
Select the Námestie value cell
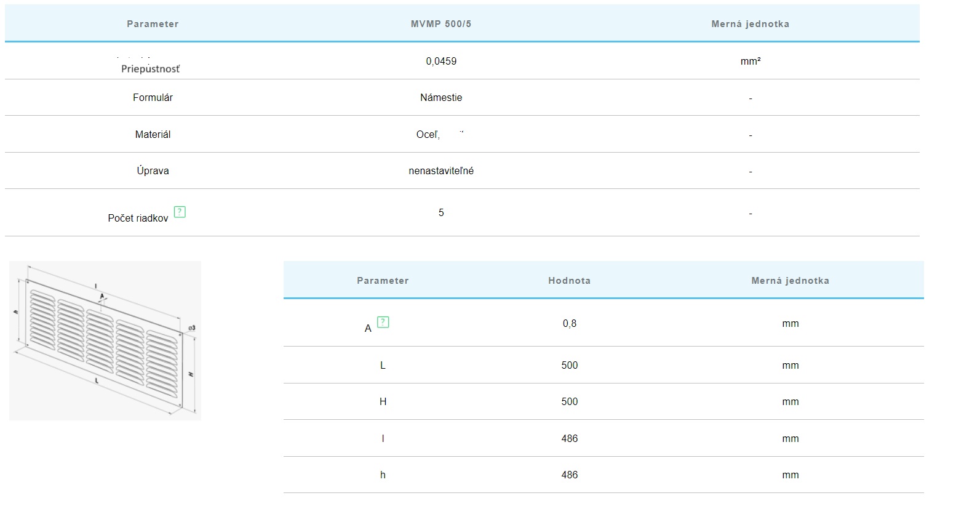(x=441, y=97)
